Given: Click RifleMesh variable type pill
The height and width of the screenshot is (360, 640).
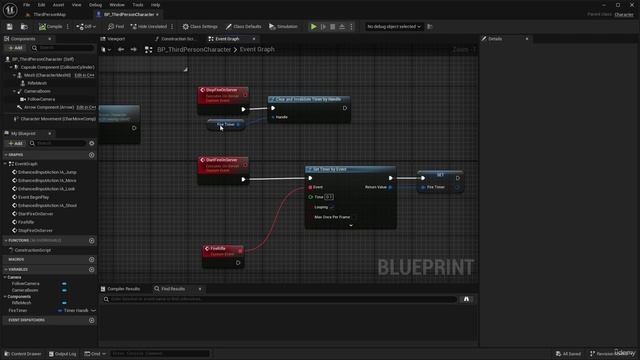Looking at the screenshot, I should tap(64, 303).
